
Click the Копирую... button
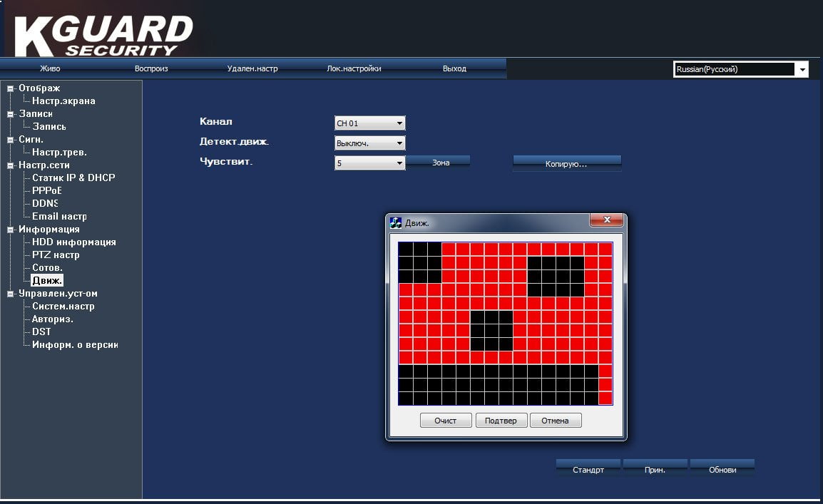567,164
